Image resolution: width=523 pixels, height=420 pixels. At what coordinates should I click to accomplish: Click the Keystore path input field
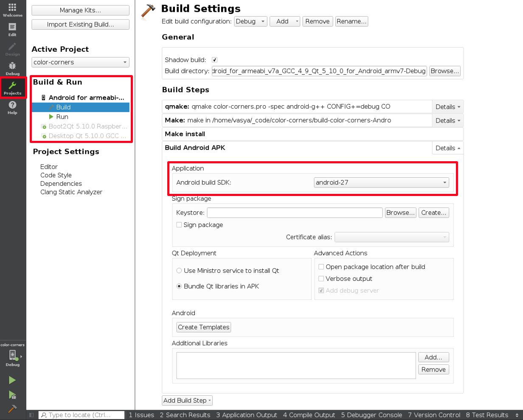click(x=295, y=213)
